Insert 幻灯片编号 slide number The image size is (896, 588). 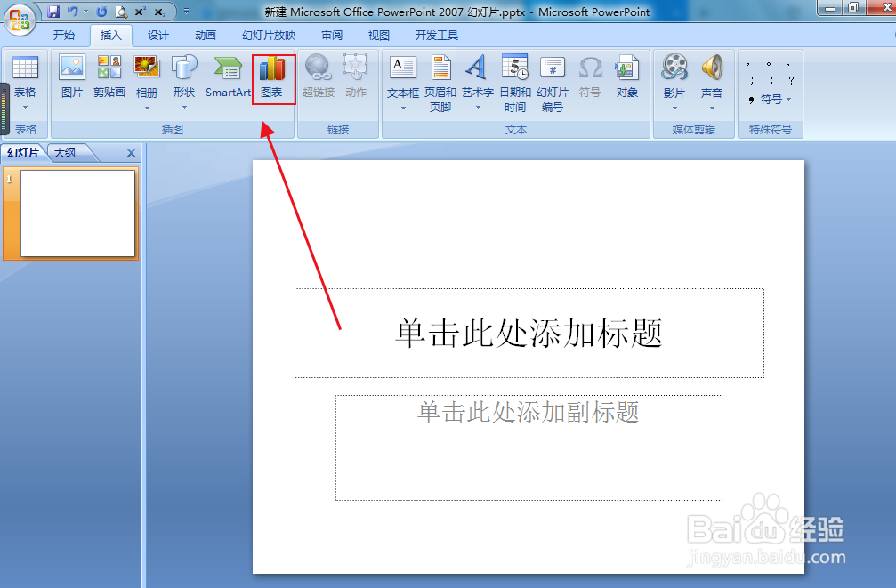tap(553, 84)
